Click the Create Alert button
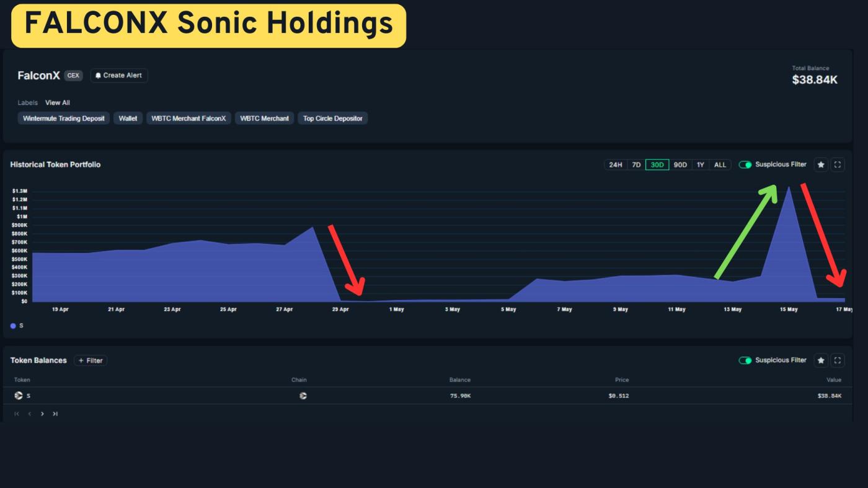Viewport: 868px width, 488px height. tap(119, 76)
